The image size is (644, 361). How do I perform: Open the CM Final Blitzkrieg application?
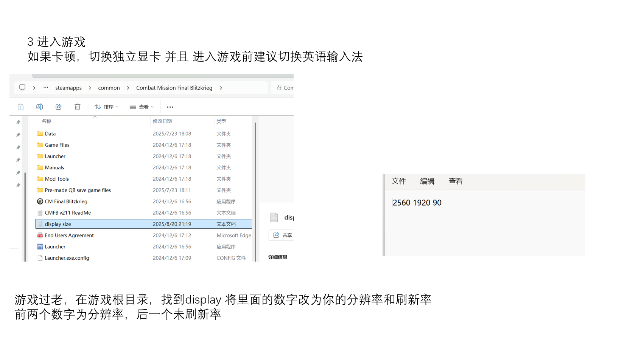[66, 201]
